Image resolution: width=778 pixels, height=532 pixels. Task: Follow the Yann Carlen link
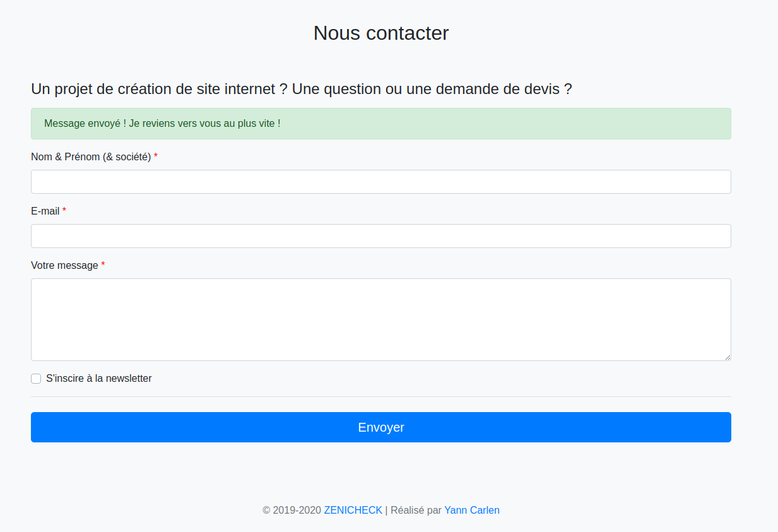[x=472, y=510]
